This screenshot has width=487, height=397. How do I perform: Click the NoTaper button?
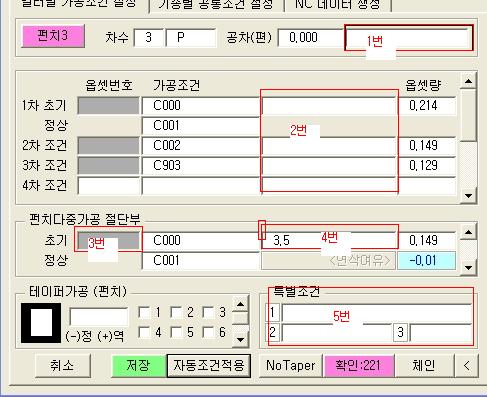tap(290, 366)
